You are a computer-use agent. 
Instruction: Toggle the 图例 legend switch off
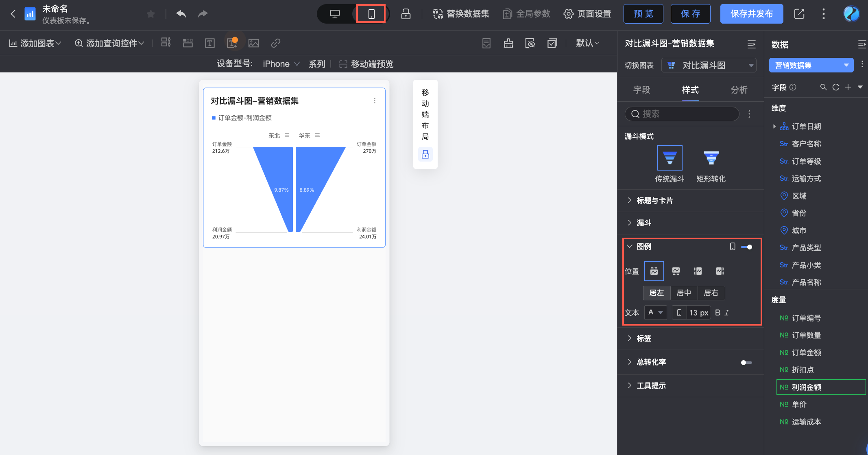tap(746, 247)
